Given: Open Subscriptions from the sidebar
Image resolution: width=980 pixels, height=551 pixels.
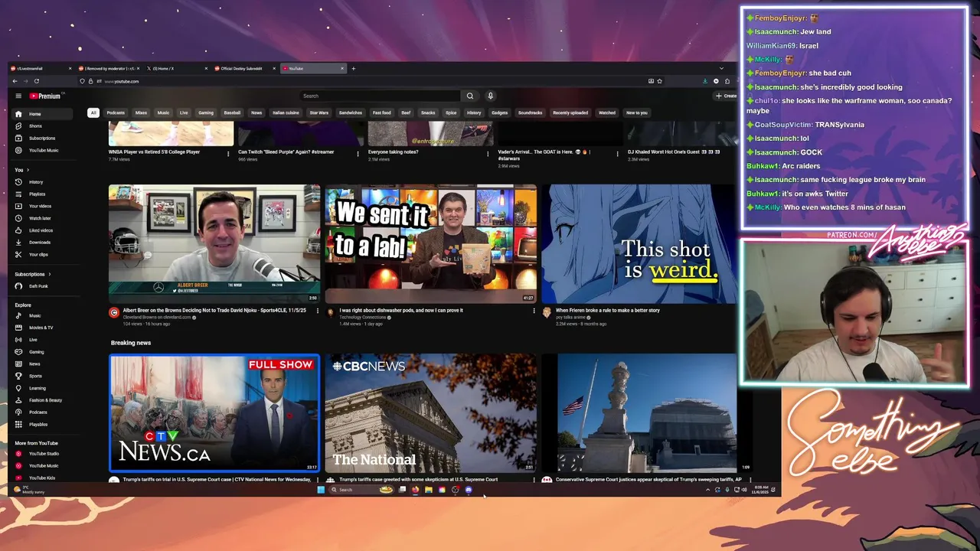Looking at the screenshot, I should (x=42, y=139).
